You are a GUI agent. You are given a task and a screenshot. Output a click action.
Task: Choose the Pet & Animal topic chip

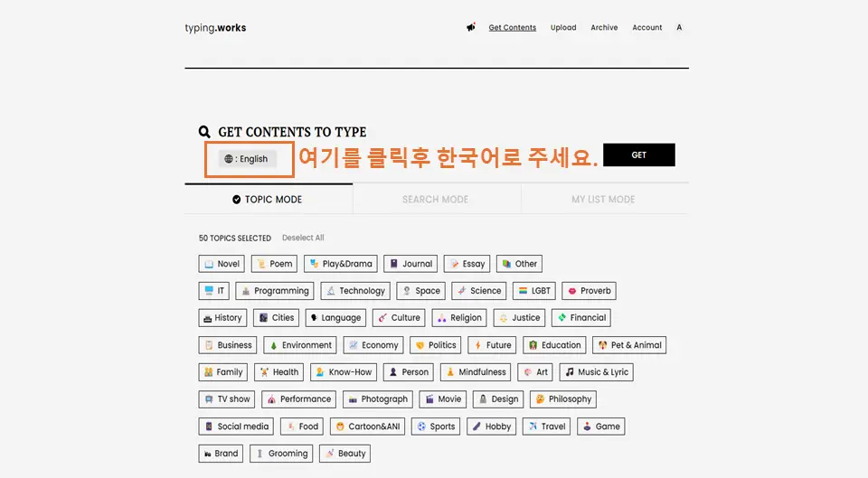click(629, 345)
